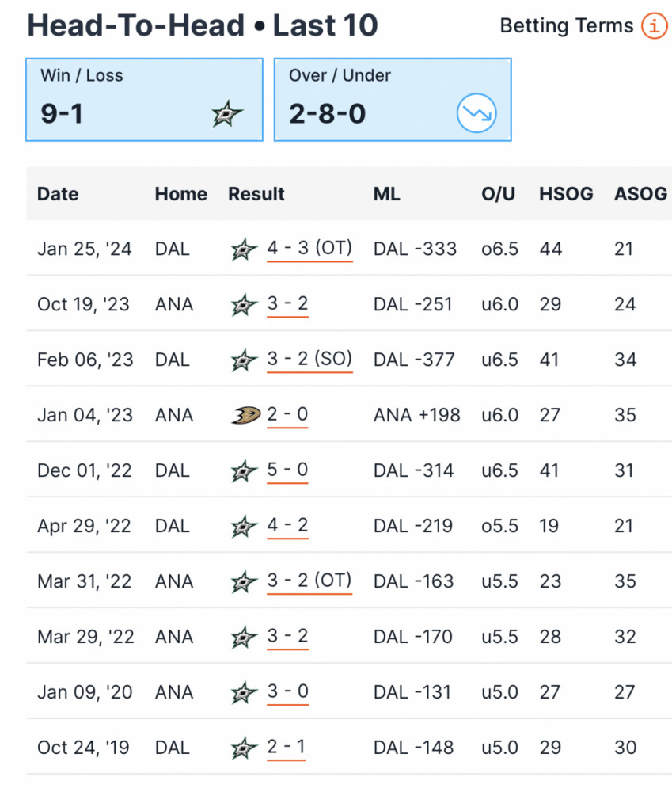This screenshot has width=672, height=792.
Task: Open the 3 - 2 (SO) result link
Action: click(309, 360)
